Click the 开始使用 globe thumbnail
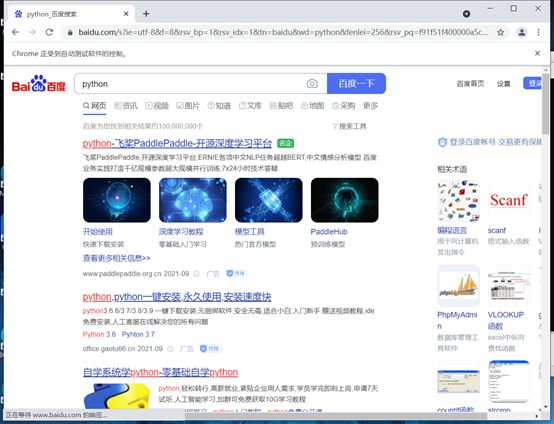The image size is (554, 424). 117,200
